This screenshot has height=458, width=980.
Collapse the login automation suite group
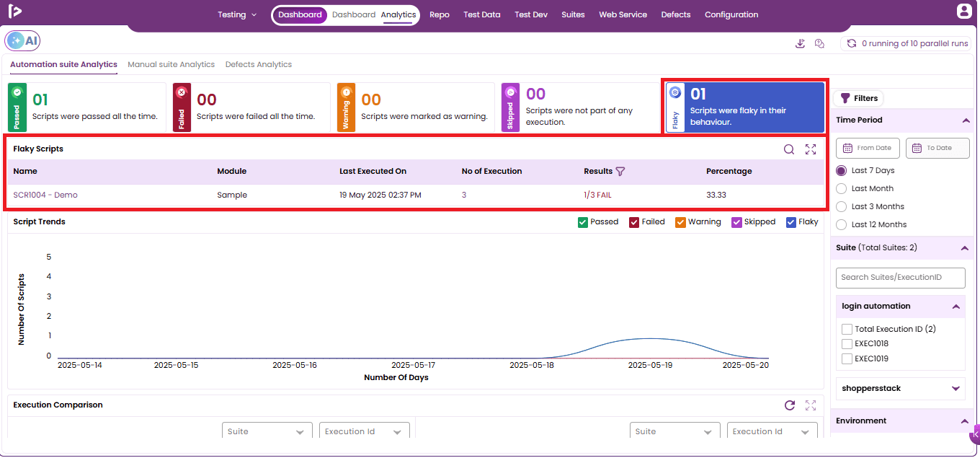955,307
